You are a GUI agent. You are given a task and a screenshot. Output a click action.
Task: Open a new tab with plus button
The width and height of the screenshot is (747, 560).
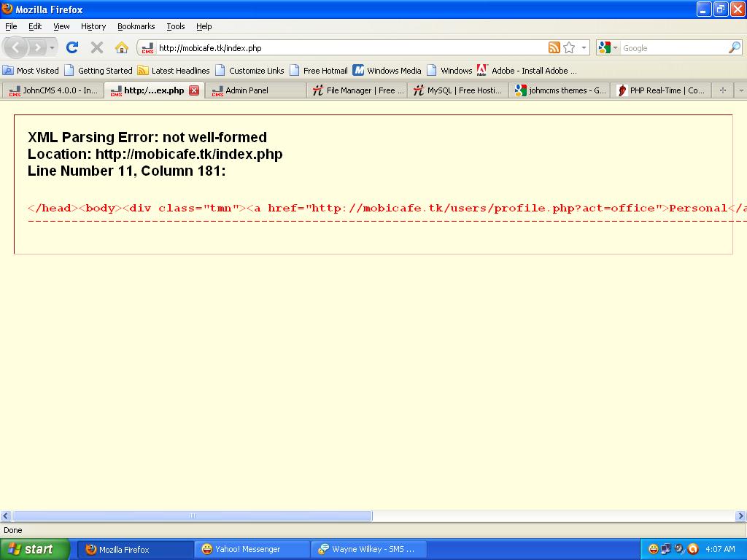tap(722, 90)
